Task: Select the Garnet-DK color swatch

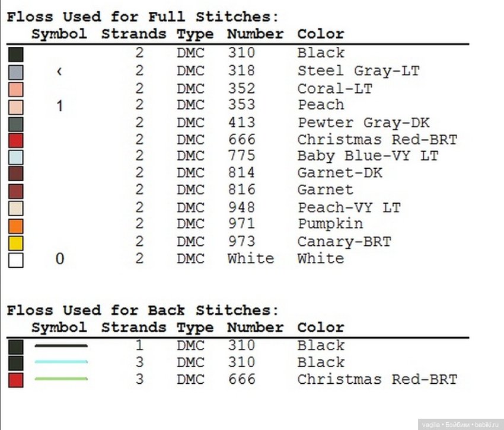Action: pyautogui.click(x=16, y=174)
